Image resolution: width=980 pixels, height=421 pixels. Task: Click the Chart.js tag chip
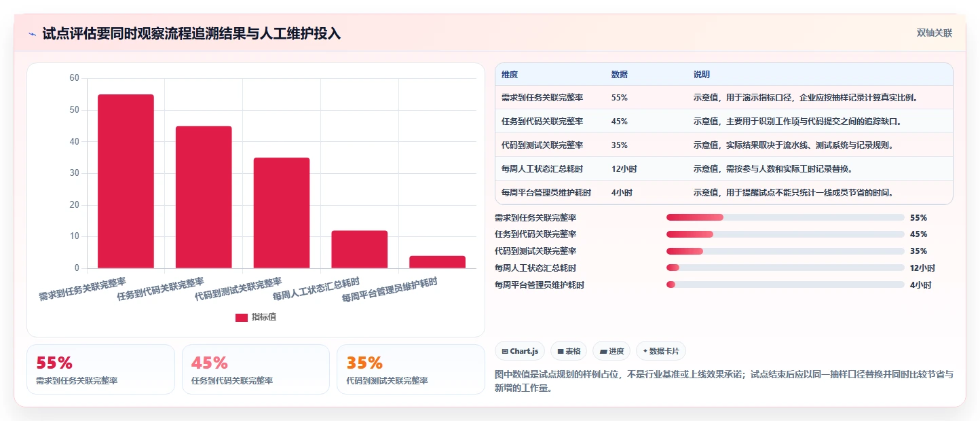(520, 351)
